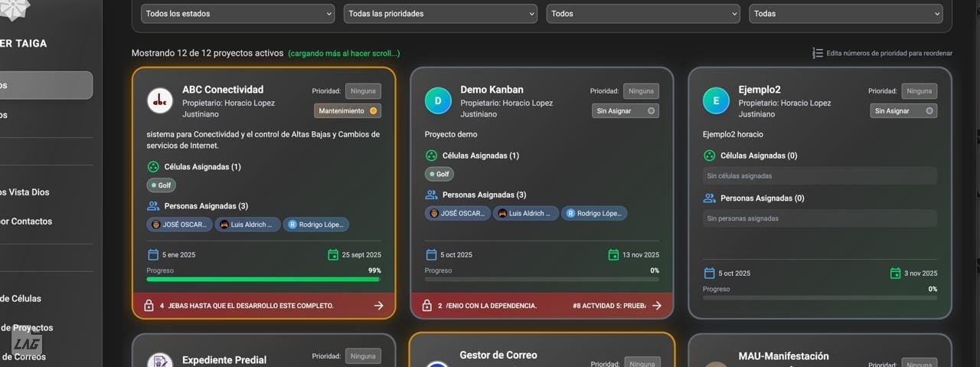Click Personas Asignadas icon in ABC Conectividad
This screenshot has width=980, height=367.
(153, 206)
